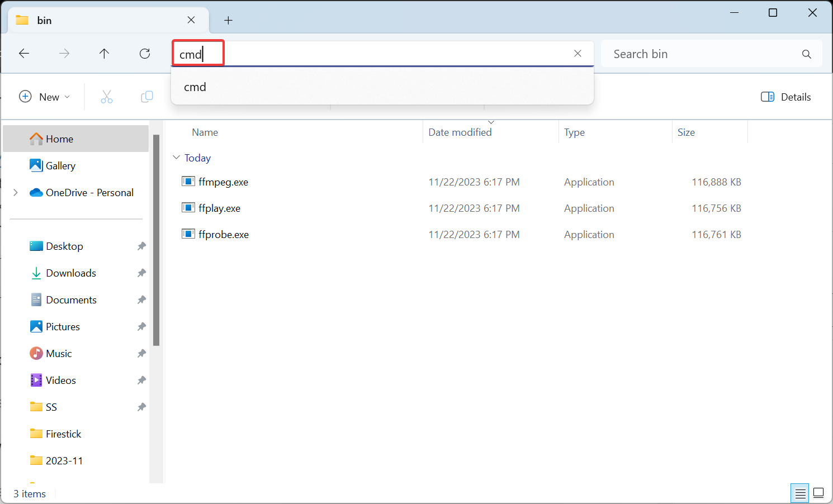The height and width of the screenshot is (504, 833).
Task: Select cmd suggestion in address dropdown
Action: [195, 87]
